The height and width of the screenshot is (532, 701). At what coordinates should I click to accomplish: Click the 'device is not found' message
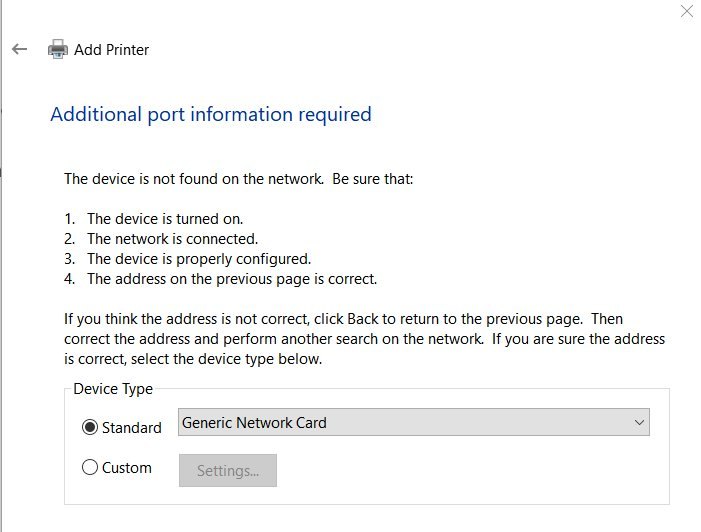coord(238,179)
